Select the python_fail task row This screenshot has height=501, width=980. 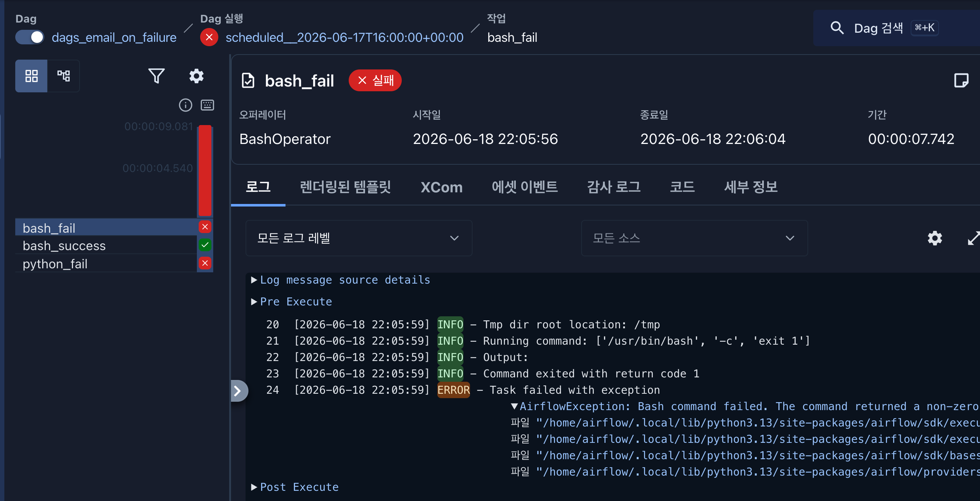pyautogui.click(x=106, y=264)
